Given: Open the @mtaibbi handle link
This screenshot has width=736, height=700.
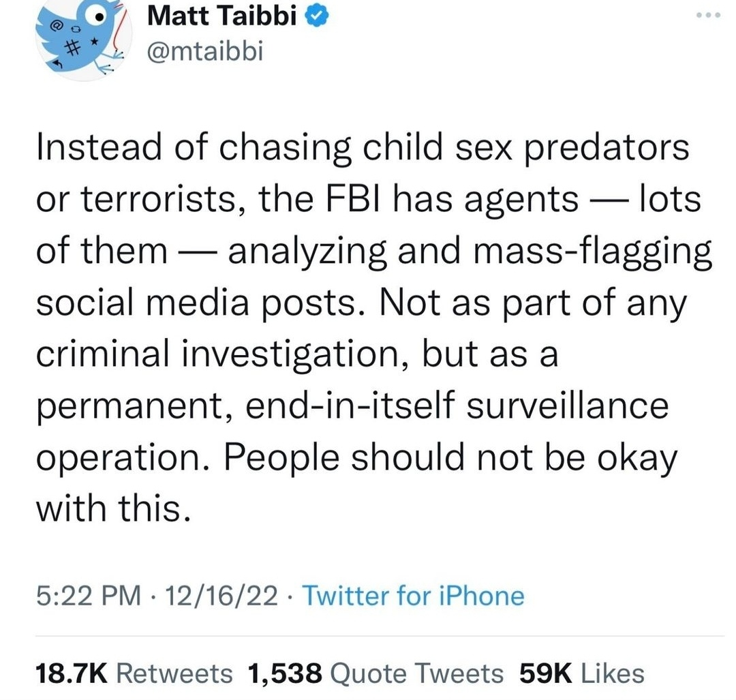Looking at the screenshot, I should point(204,50).
